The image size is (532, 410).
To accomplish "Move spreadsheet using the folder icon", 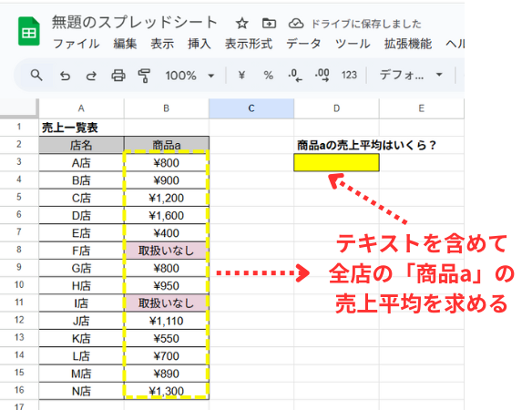I will (269, 23).
